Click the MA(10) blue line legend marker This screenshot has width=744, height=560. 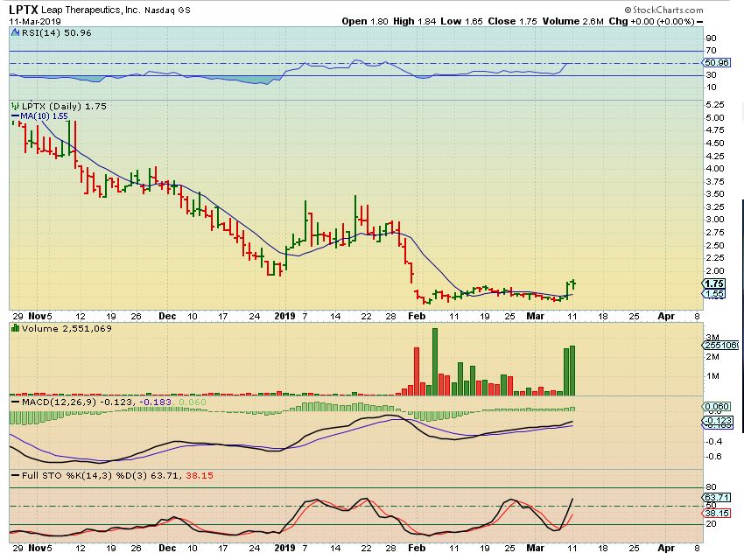[14, 115]
